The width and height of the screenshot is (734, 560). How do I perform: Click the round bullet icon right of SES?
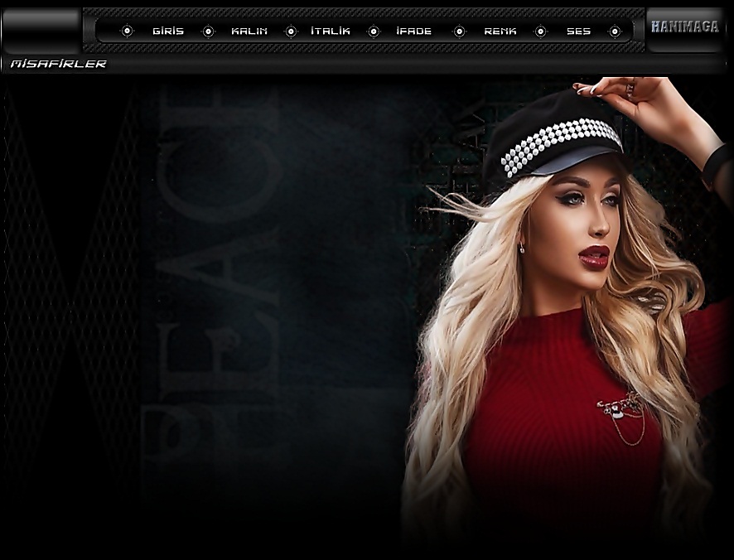(615, 31)
